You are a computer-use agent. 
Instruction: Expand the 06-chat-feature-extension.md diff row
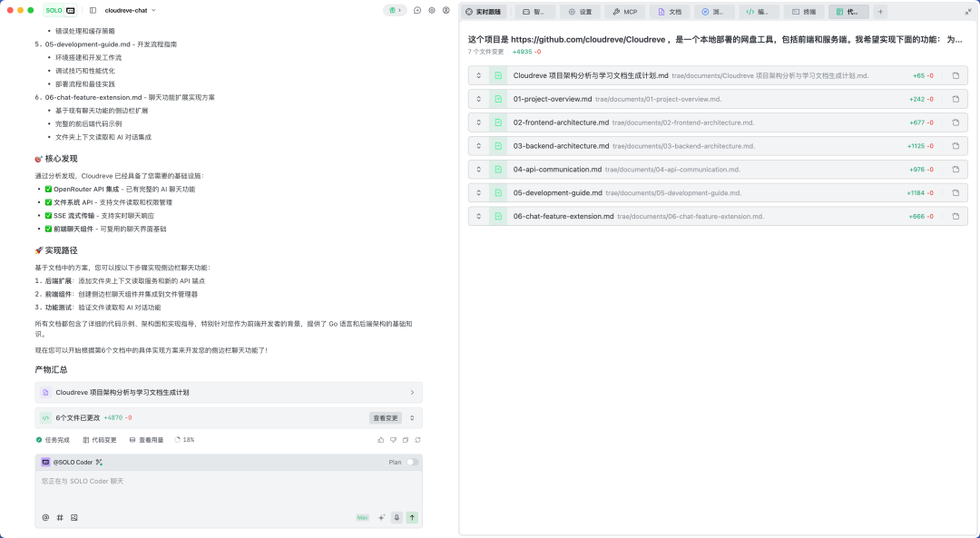point(479,216)
